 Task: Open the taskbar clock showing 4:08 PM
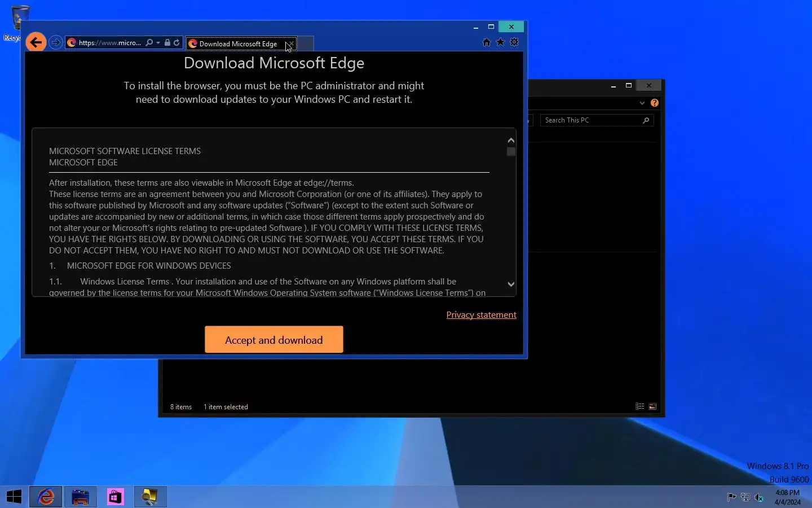coord(787,497)
